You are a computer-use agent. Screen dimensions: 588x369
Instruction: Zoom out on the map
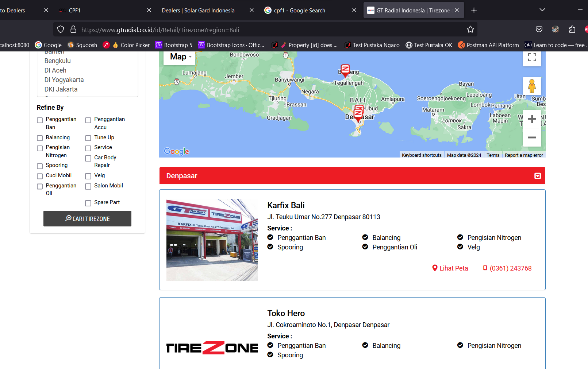click(x=532, y=137)
